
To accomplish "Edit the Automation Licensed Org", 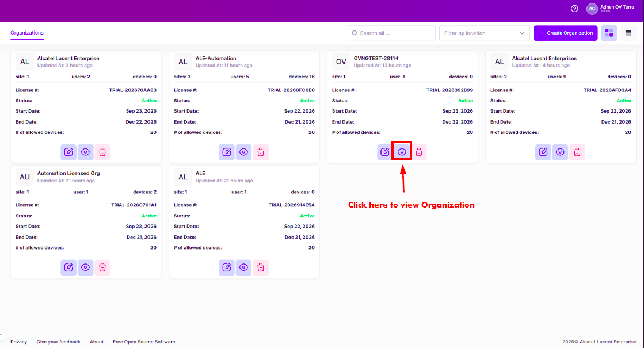I will pyautogui.click(x=68, y=267).
